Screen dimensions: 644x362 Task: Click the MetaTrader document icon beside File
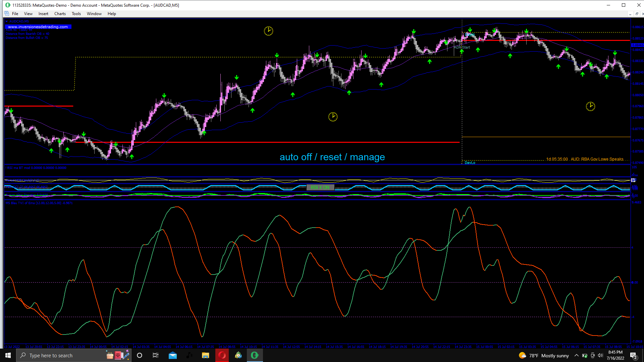(7, 14)
